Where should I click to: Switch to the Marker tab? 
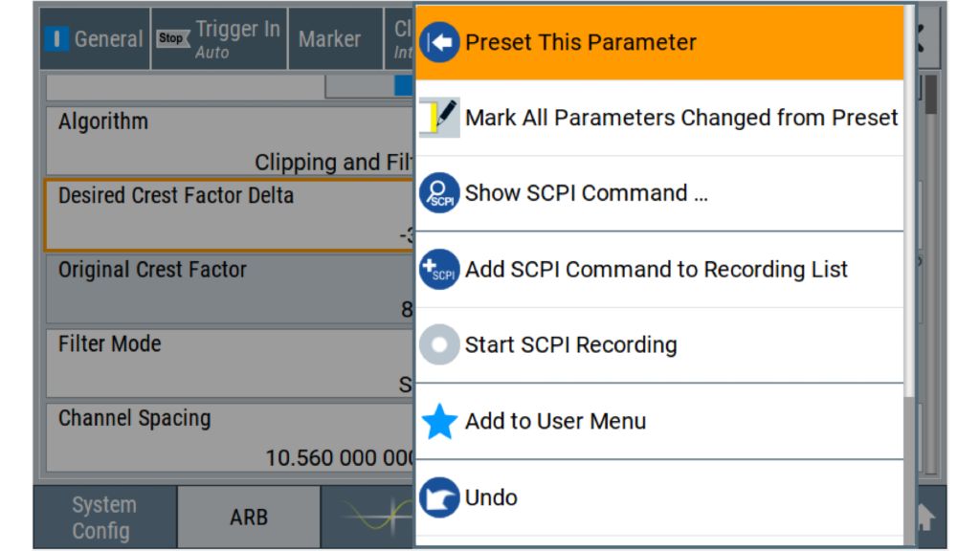pos(329,38)
